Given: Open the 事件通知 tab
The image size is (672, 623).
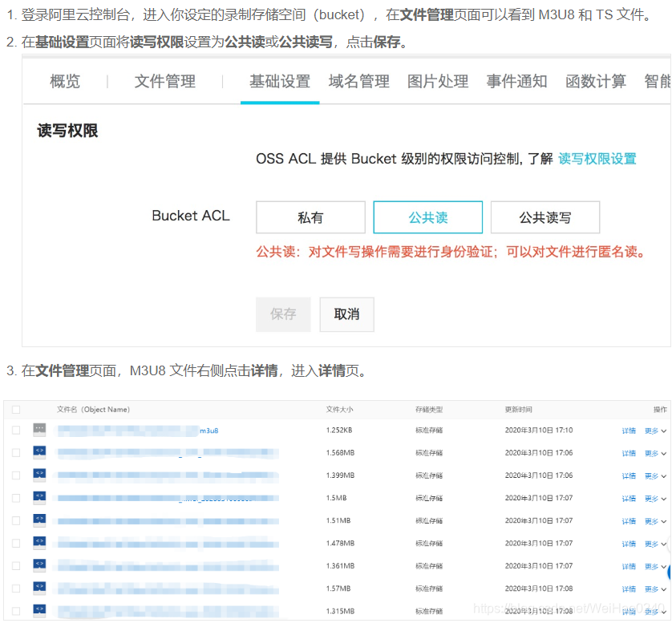Looking at the screenshot, I should point(516,81).
